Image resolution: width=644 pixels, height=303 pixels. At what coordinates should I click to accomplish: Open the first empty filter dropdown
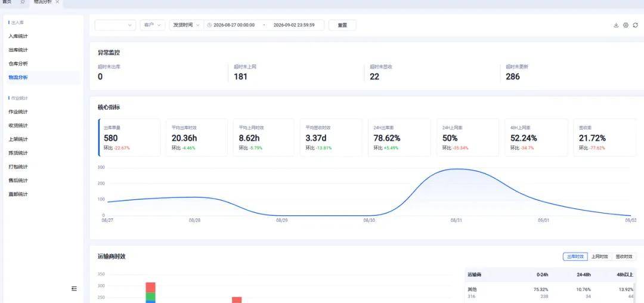click(116, 25)
